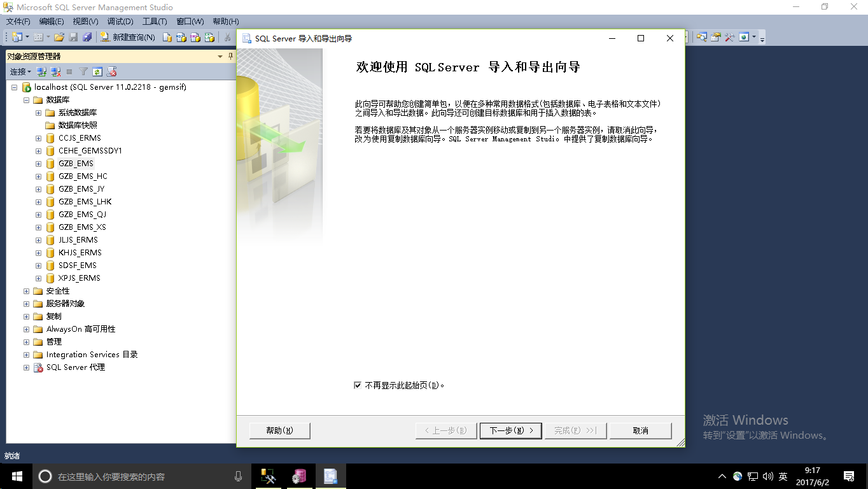Activate the object explorer filter icon
Screen dimensions: 868x489
coord(83,71)
